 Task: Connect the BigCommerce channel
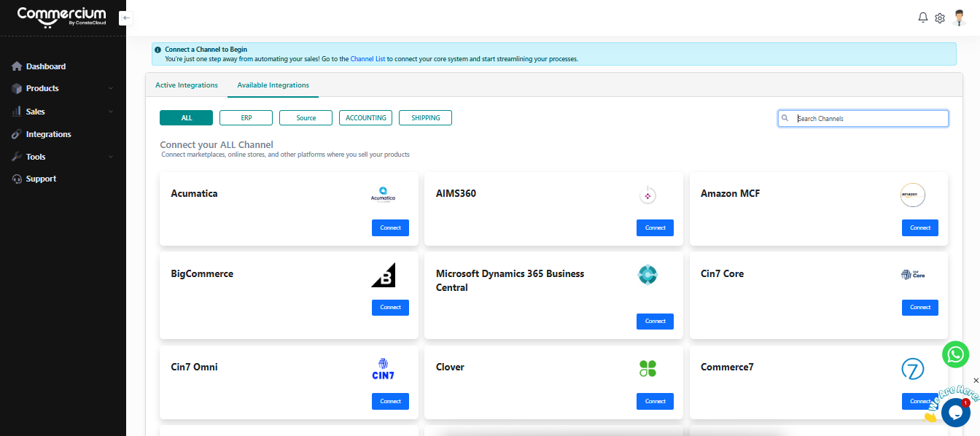point(391,307)
